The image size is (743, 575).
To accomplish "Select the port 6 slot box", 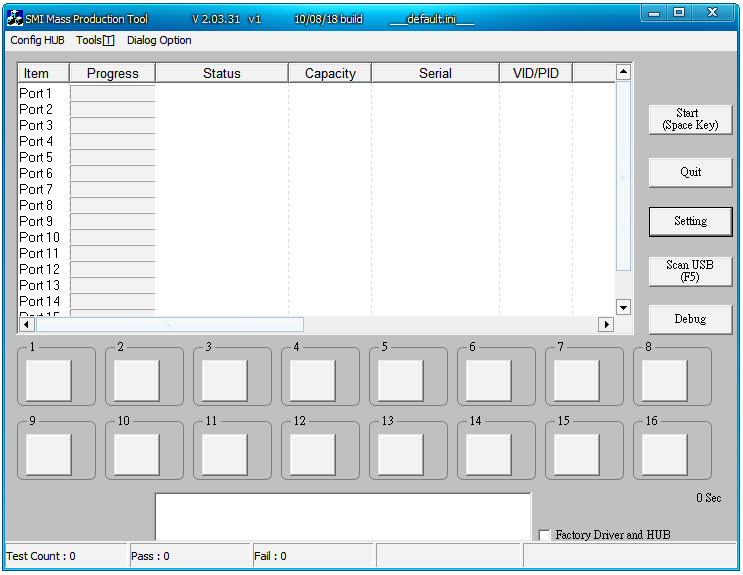I will 489,381.
